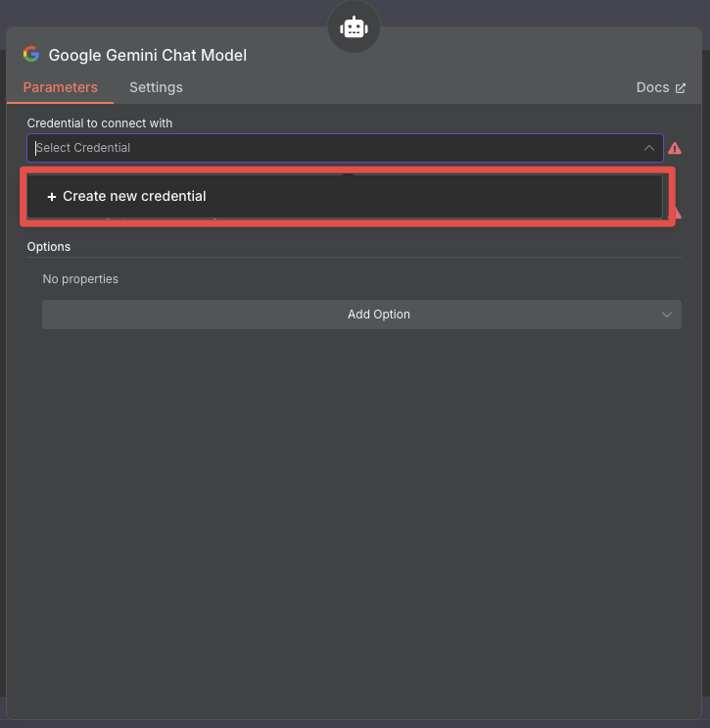Screen dimensions: 710x728
Task: Open the Docs external link
Action: coord(660,87)
